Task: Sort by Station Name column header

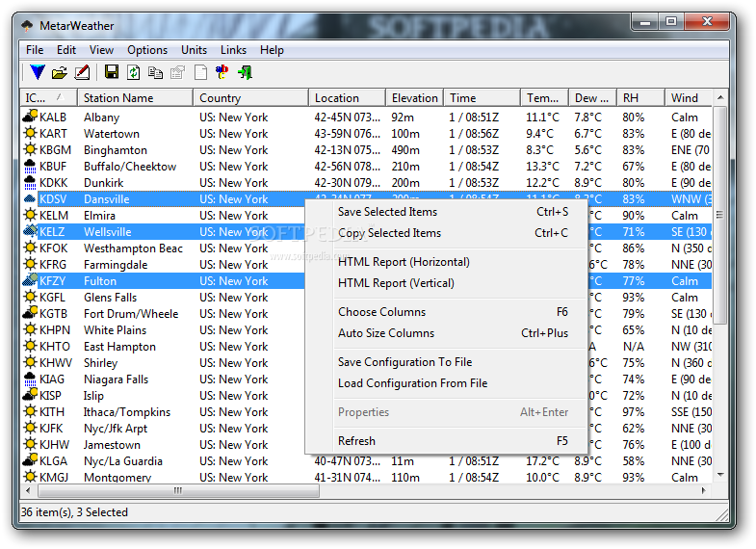Action: click(135, 98)
